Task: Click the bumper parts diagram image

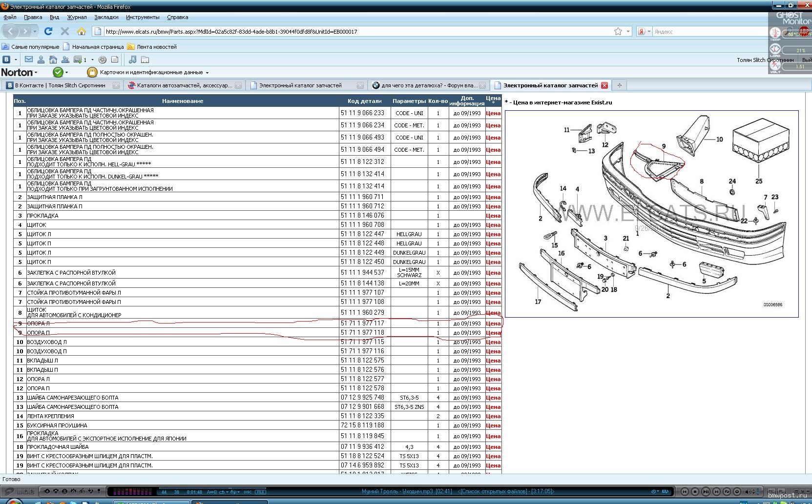Action: point(651,214)
